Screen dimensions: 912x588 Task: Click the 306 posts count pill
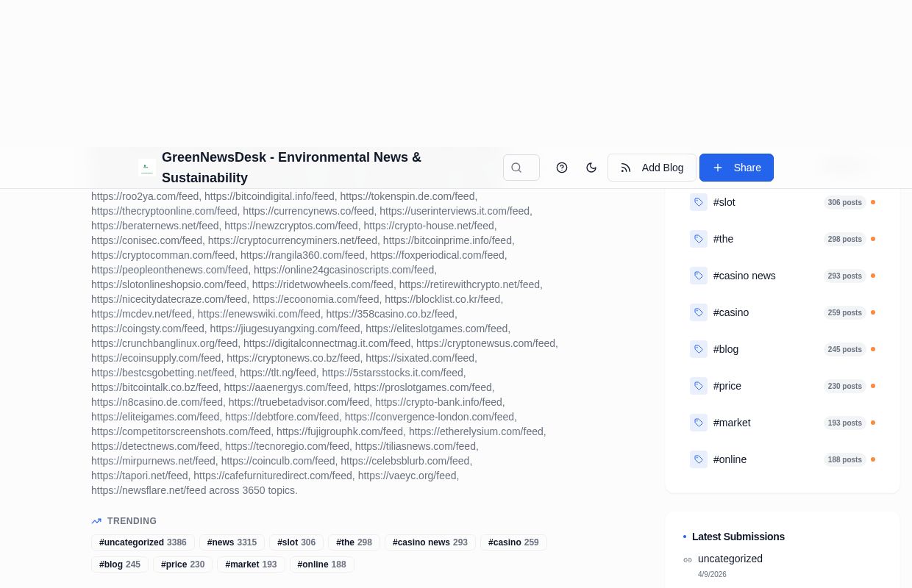coord(844,202)
